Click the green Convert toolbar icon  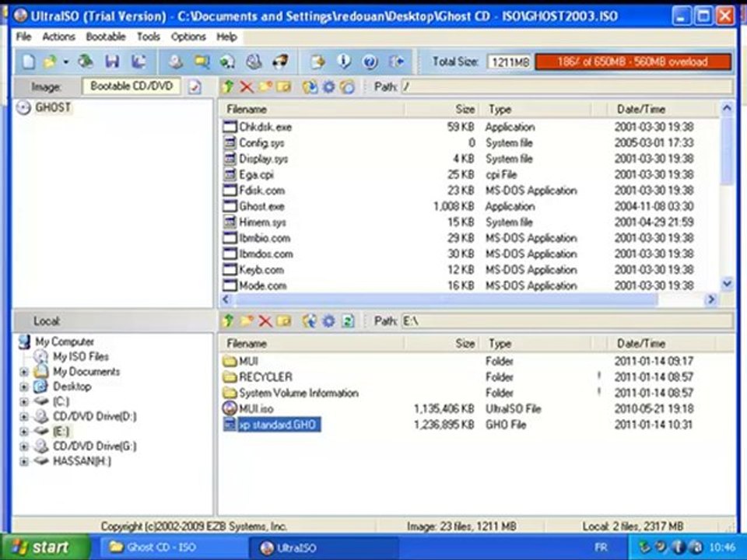[x=227, y=61]
